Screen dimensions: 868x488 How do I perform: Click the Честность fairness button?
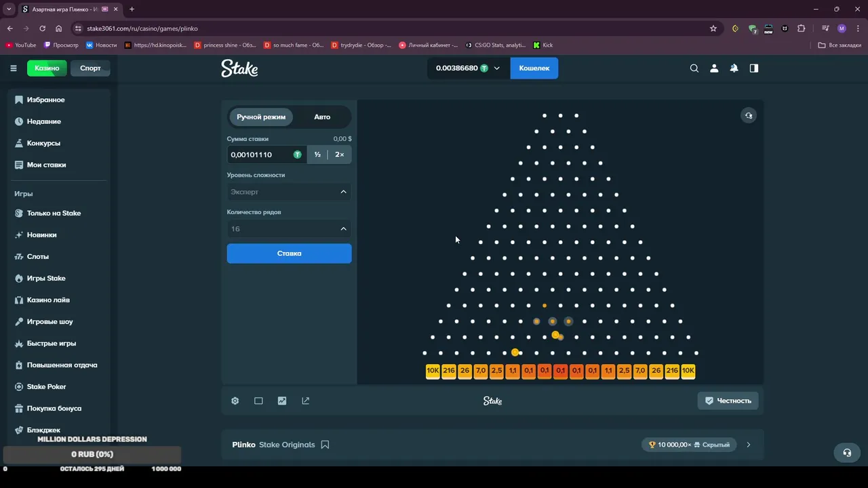tap(728, 401)
